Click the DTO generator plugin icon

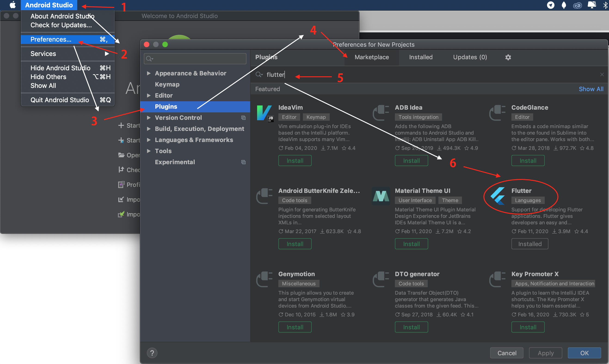[x=381, y=279]
